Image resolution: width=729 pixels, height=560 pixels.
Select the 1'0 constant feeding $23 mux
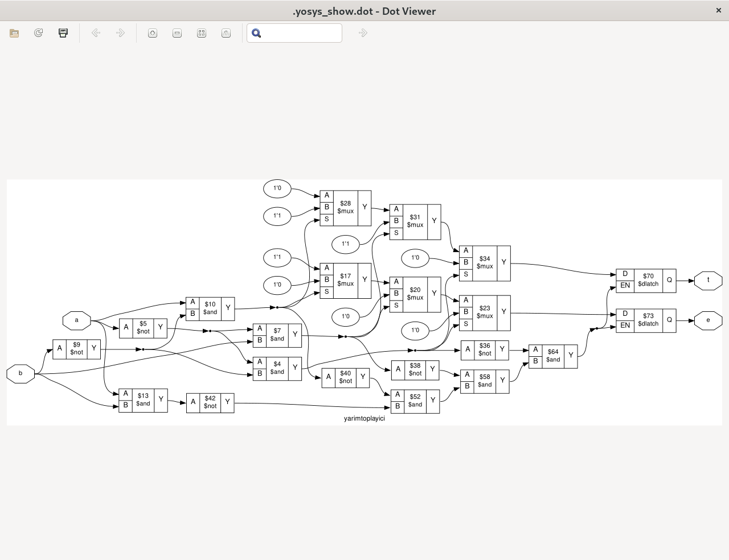click(415, 330)
